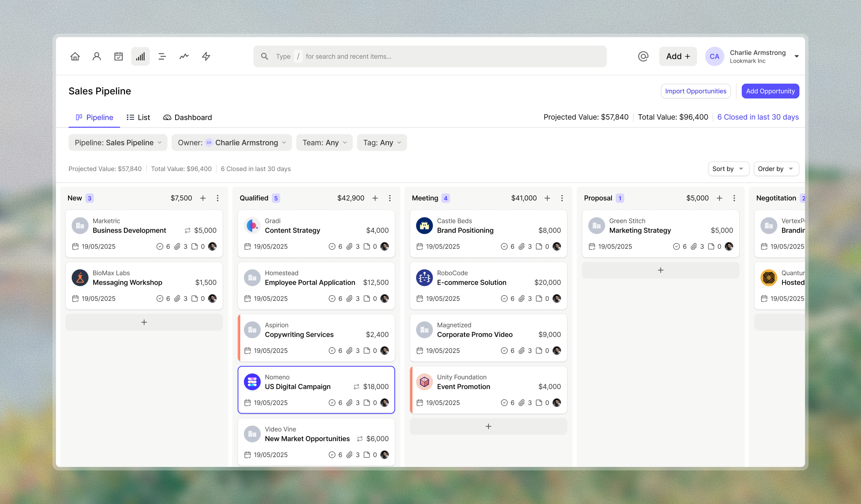Open the contacts person icon
Image resolution: width=861 pixels, height=504 pixels.
coord(97,56)
